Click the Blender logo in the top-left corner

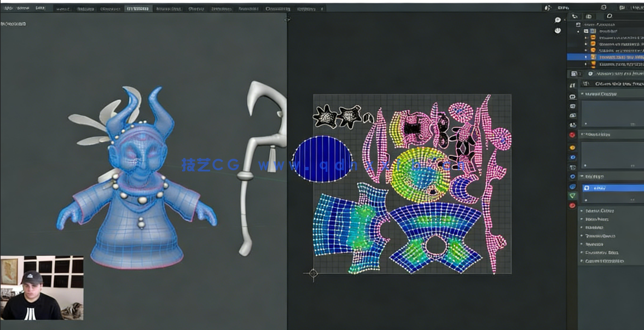click(7, 8)
